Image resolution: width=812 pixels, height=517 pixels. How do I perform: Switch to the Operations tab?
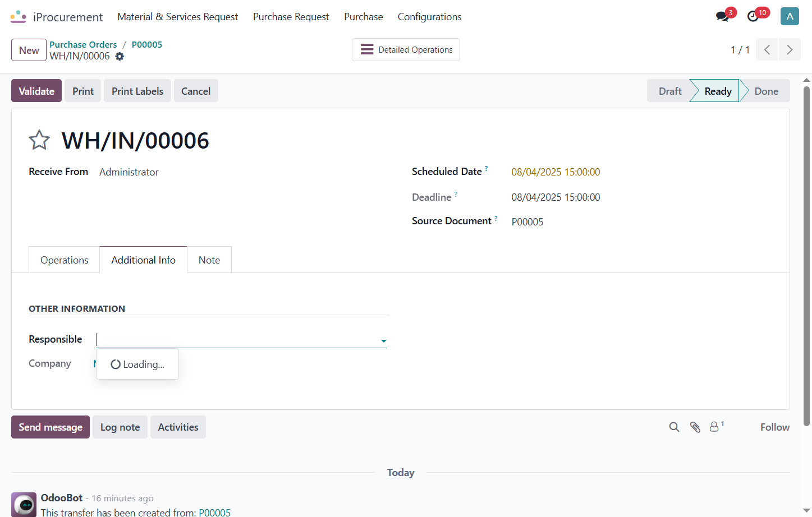click(65, 260)
